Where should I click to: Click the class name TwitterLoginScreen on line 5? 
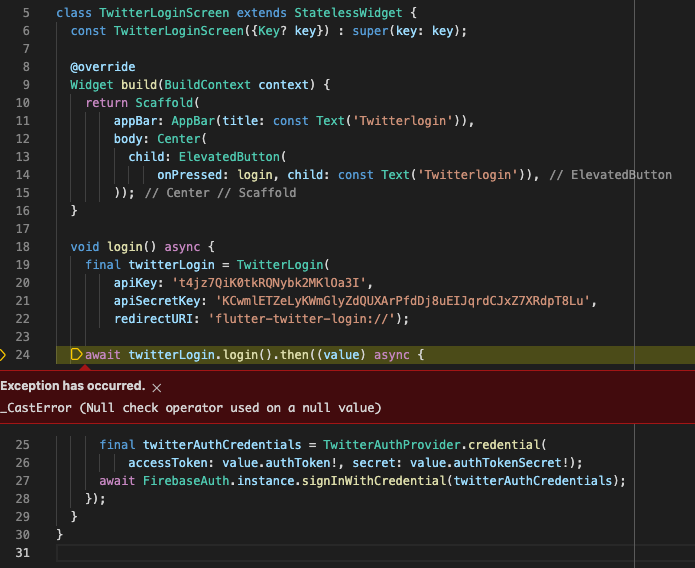pos(164,13)
